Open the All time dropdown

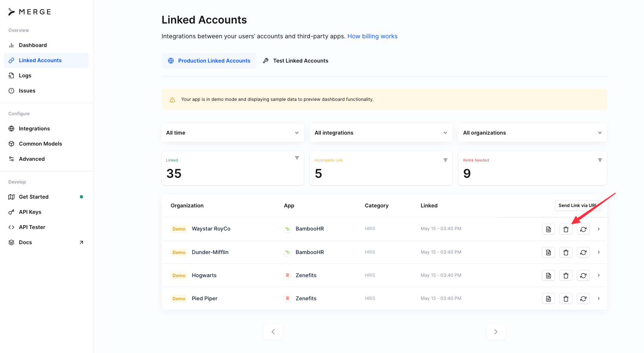(232, 133)
